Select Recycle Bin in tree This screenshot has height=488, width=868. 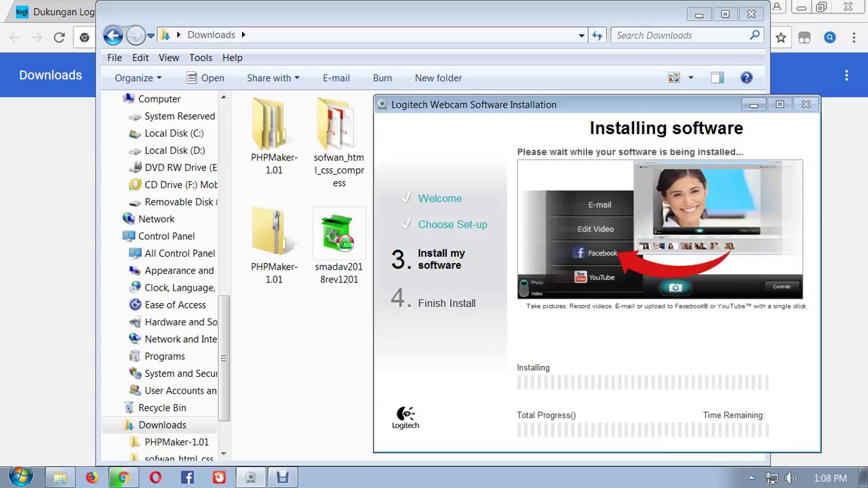tap(162, 407)
